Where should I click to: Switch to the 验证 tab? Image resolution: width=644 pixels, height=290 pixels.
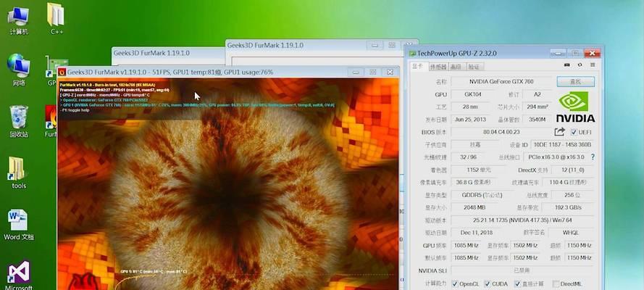click(474, 67)
